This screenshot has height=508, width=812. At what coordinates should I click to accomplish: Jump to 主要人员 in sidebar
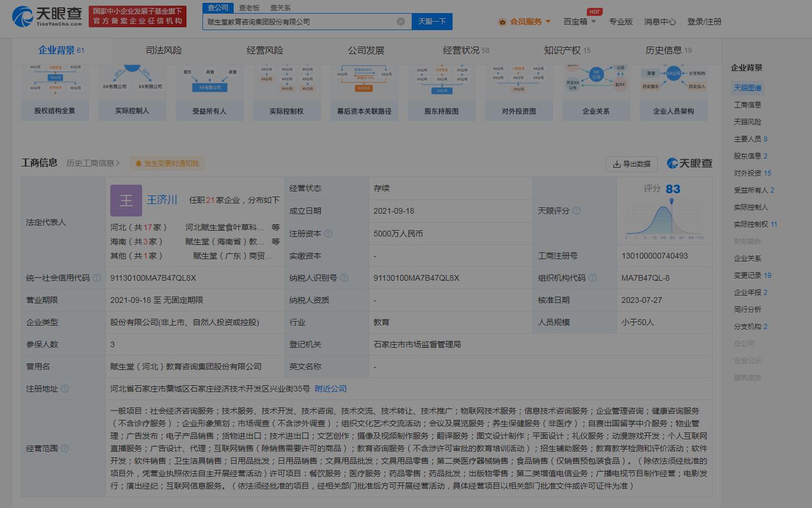coord(751,139)
